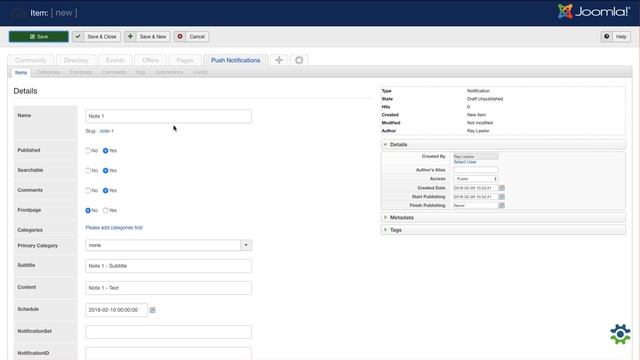Screen dimensions: 640x360
Task: Open the Frontpage sub-tab
Action: click(x=81, y=72)
